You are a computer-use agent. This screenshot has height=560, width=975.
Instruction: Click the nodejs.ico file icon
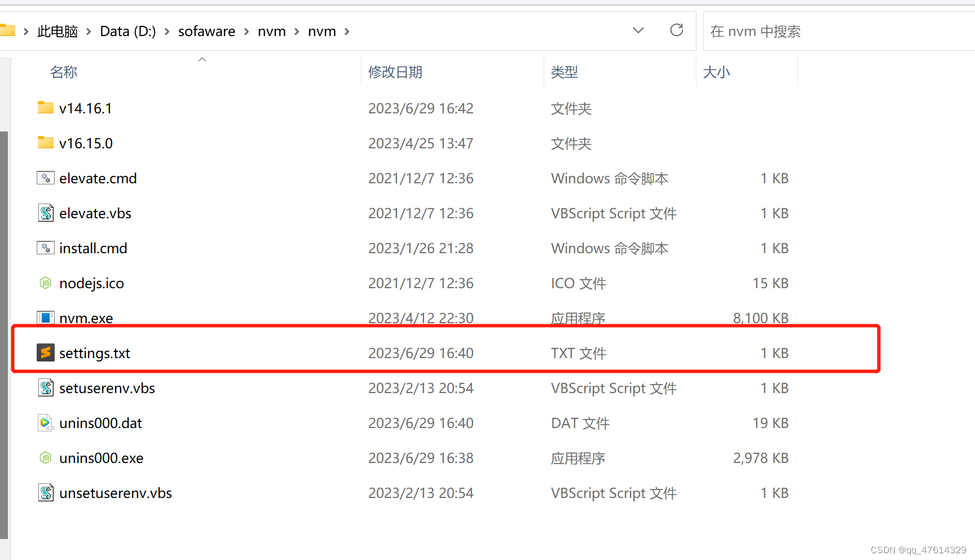46,283
